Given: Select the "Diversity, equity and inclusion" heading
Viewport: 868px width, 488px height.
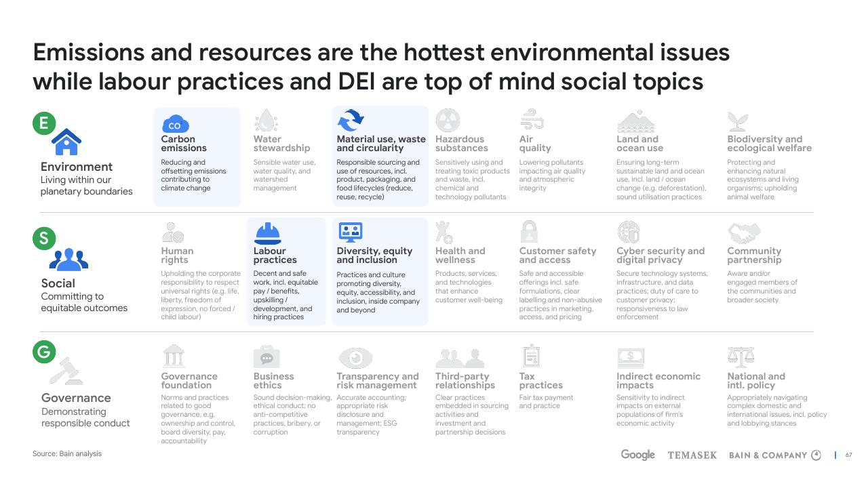Looking at the screenshot, I should point(374,256).
